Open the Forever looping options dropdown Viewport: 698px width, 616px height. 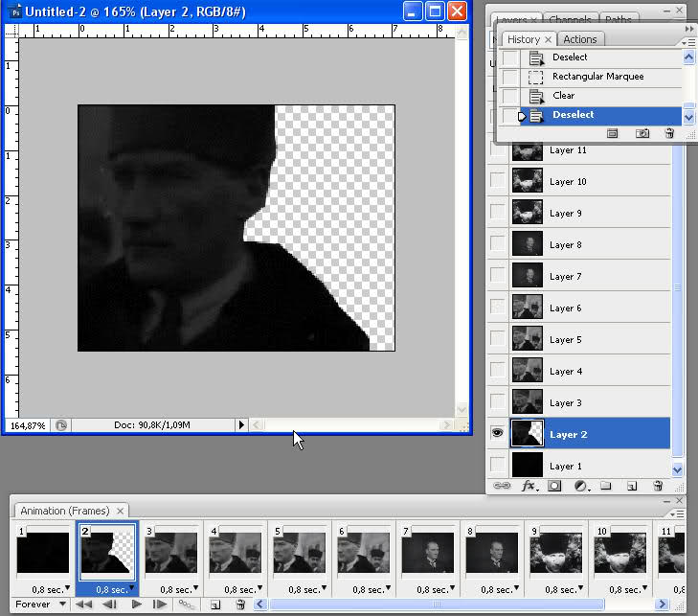(x=40, y=605)
